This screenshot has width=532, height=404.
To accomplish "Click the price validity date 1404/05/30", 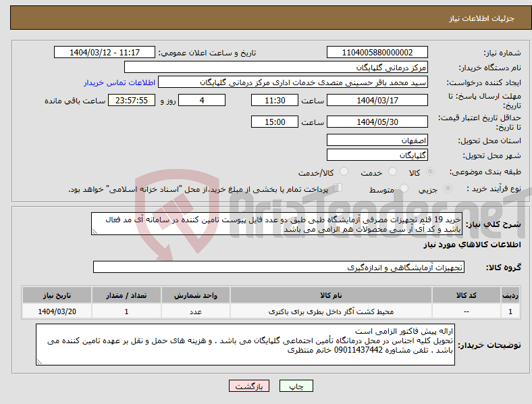I will pyautogui.click(x=377, y=122).
